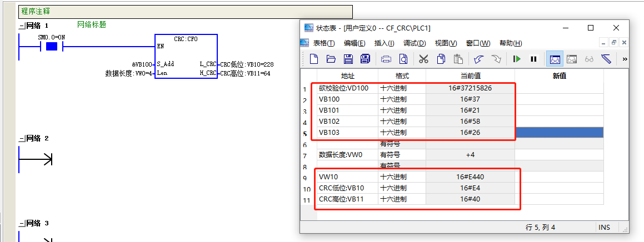Undo with the left curved arrow
The height and width of the screenshot is (242, 644).
tap(478, 59)
